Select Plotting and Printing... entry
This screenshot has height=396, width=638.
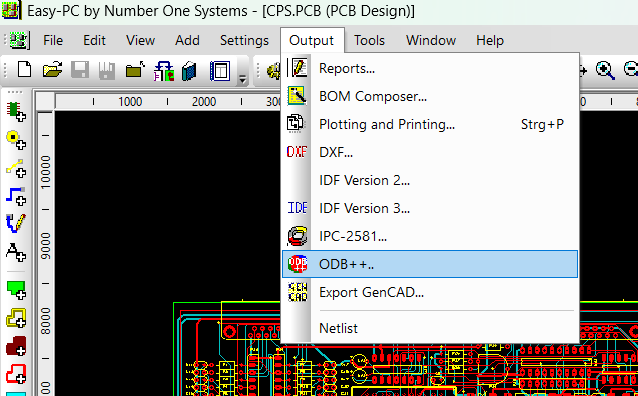[x=430, y=124]
